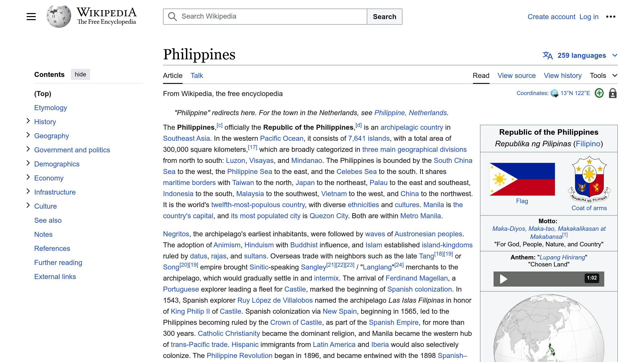The image size is (644, 362).
Task: Open the Catholic Christianity link
Action: pos(229,333)
